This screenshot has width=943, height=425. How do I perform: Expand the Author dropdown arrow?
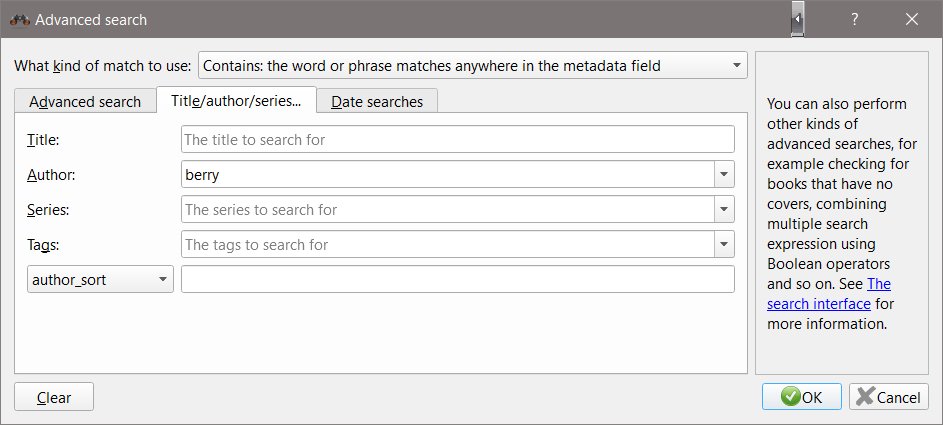coord(723,174)
